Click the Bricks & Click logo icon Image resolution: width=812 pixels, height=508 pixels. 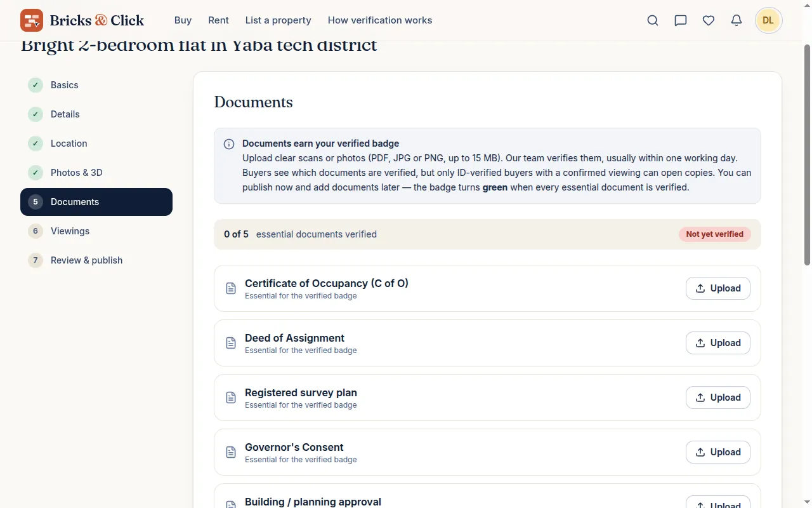tap(32, 20)
